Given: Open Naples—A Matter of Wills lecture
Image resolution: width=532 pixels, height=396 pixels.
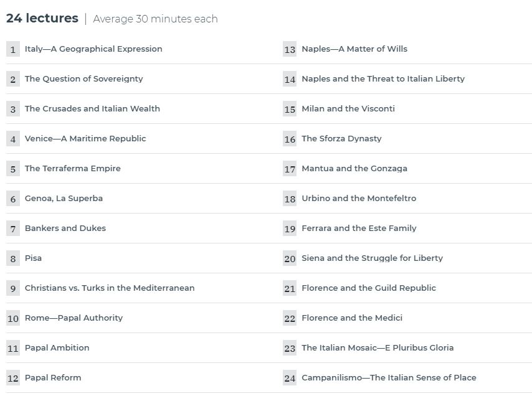Looking at the screenshot, I should point(354,49).
